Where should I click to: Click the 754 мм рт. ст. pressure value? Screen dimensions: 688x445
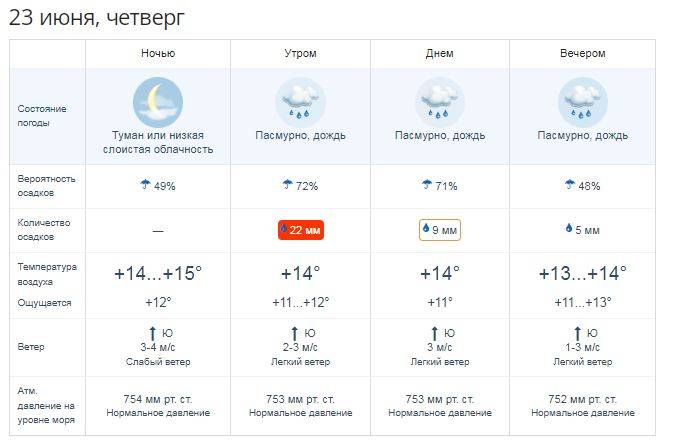158,399
